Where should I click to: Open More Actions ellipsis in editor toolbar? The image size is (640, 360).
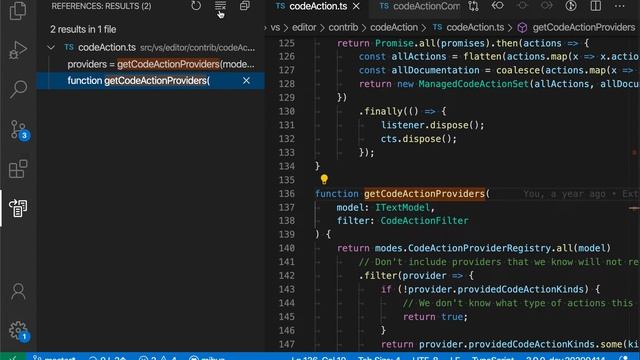click(620, 6)
